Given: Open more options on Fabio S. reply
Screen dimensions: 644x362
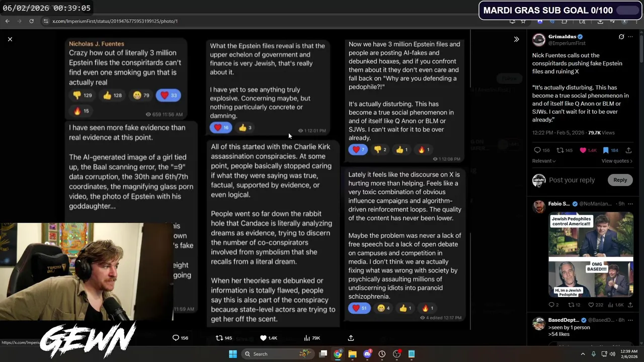Looking at the screenshot, I should (630, 204).
